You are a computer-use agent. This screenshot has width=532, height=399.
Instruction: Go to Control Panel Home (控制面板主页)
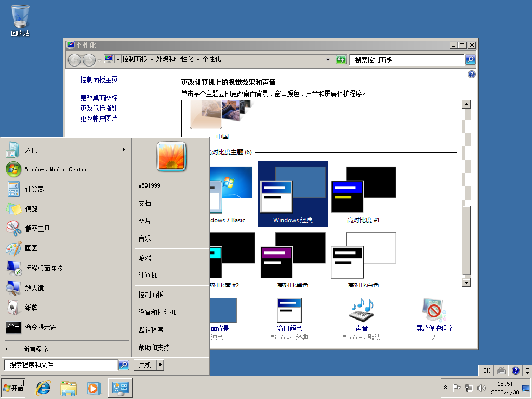tap(99, 79)
